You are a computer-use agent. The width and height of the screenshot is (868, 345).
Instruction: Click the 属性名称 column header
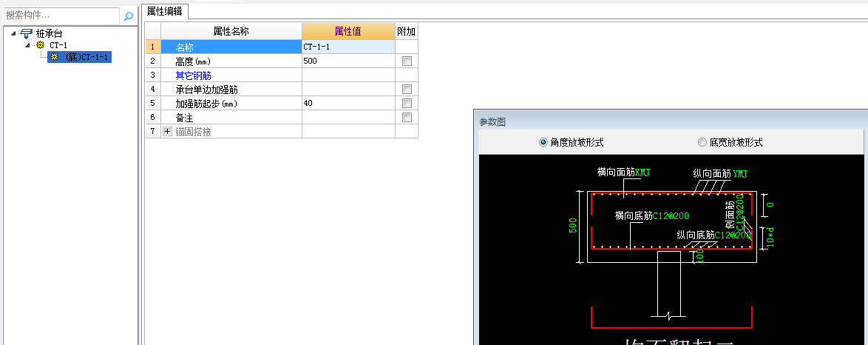coord(231,32)
